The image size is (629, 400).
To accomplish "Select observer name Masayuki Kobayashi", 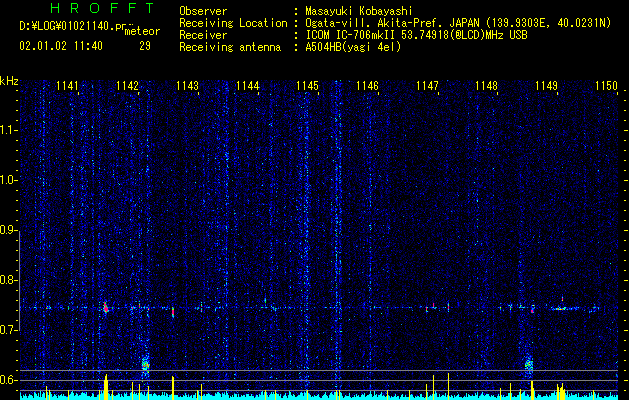I will pyautogui.click(x=359, y=11).
